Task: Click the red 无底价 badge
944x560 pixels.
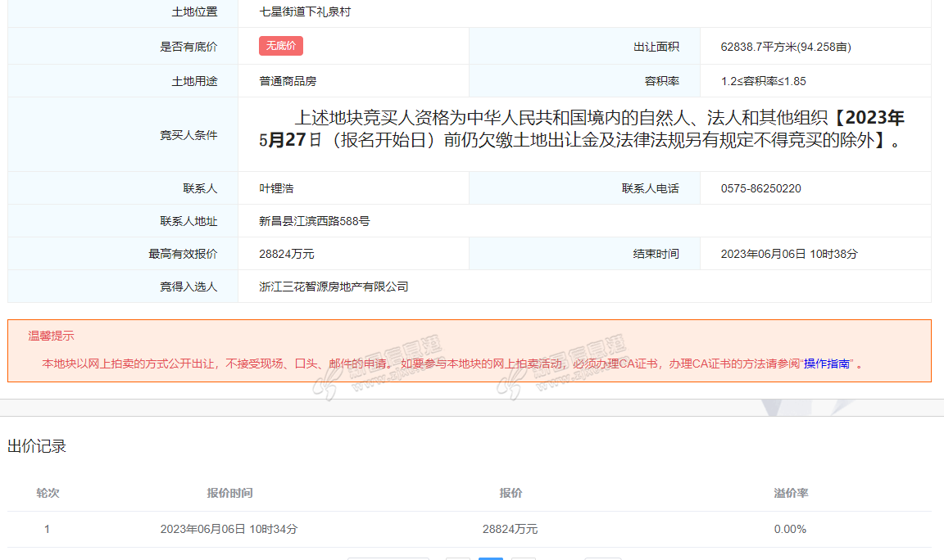Action: click(x=280, y=46)
